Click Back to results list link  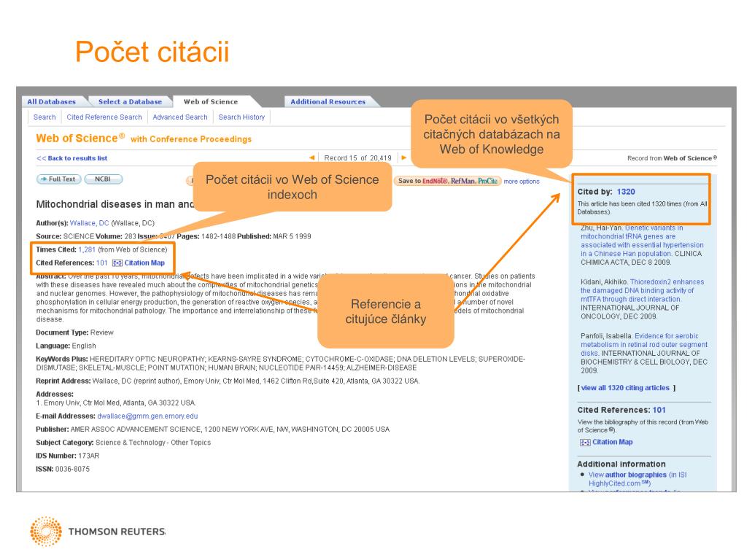point(72,158)
